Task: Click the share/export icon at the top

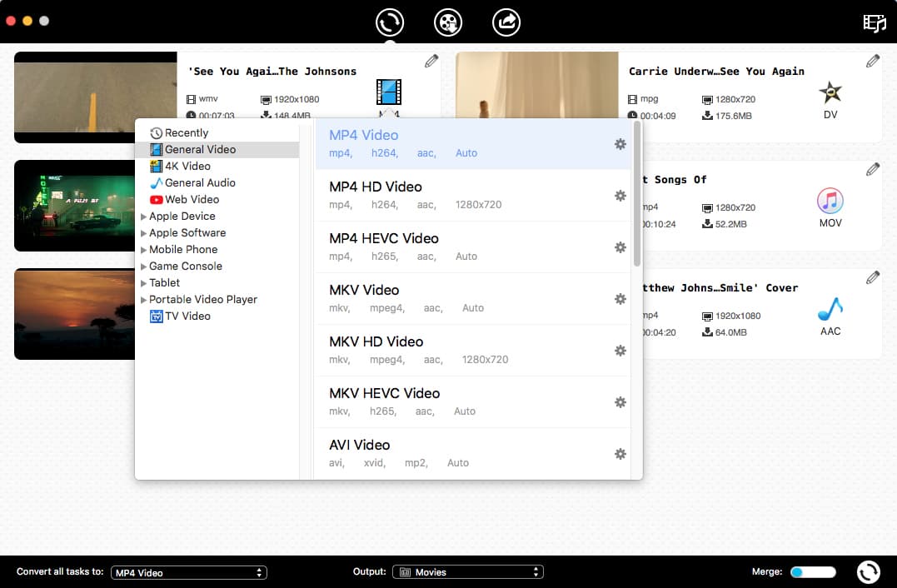Action: pos(506,22)
